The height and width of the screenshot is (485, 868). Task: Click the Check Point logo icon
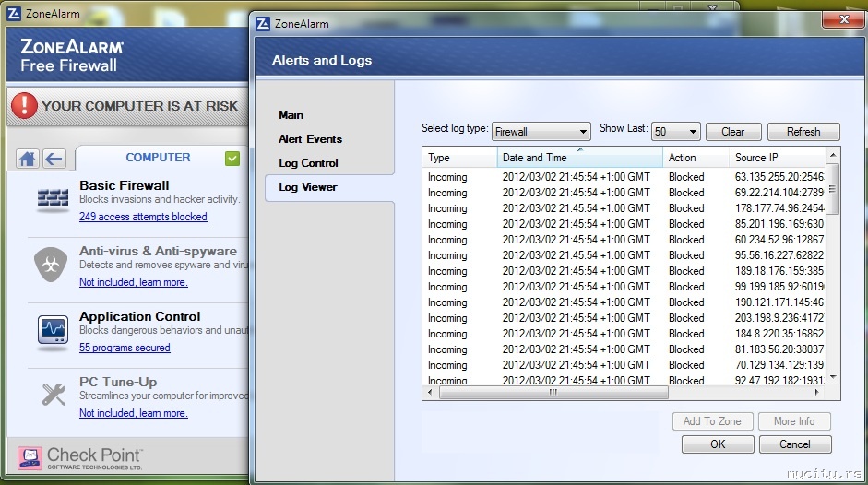30,458
